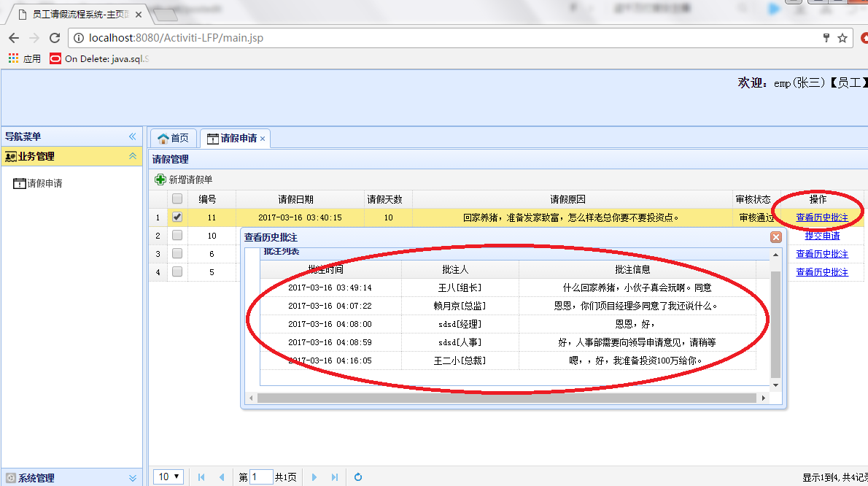The image size is (868, 486).
Task: Click the browser reload page icon
Action: (x=54, y=38)
